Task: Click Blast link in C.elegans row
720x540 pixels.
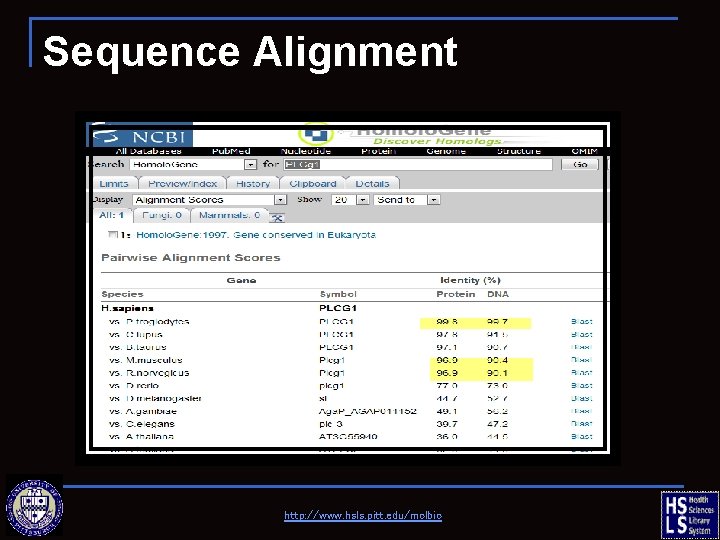Action: [x=581, y=424]
